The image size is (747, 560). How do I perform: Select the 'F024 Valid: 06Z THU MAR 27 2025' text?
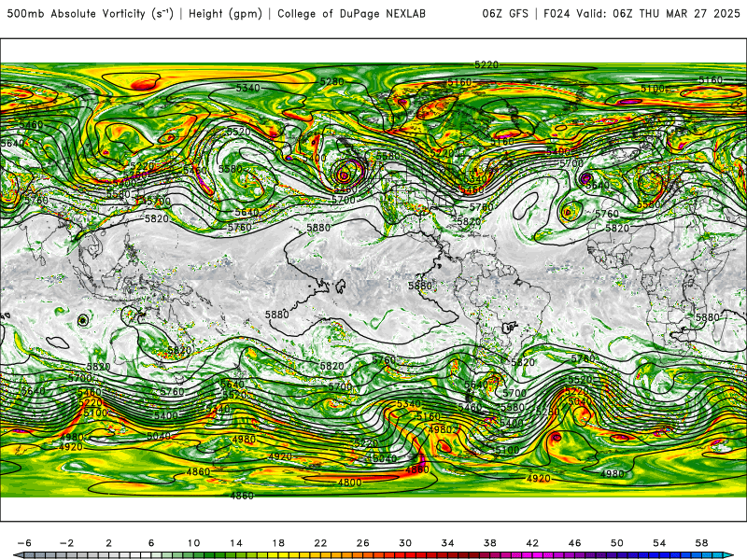coord(641,14)
